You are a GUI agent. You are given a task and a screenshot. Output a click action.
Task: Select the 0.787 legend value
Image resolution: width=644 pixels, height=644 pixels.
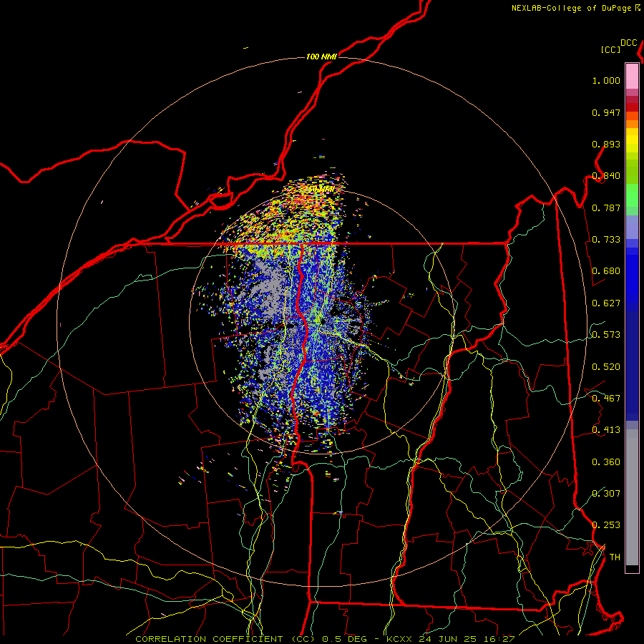pos(606,208)
